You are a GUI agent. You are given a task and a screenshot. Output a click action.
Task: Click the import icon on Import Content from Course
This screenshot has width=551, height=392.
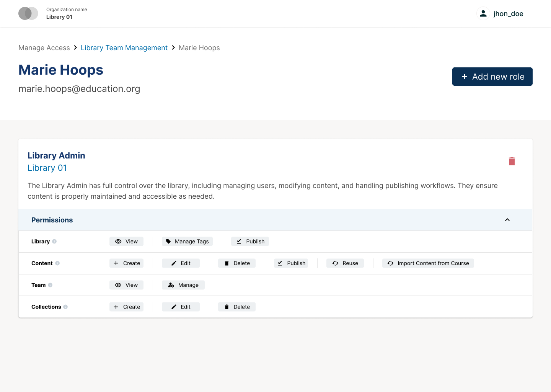tap(390, 263)
